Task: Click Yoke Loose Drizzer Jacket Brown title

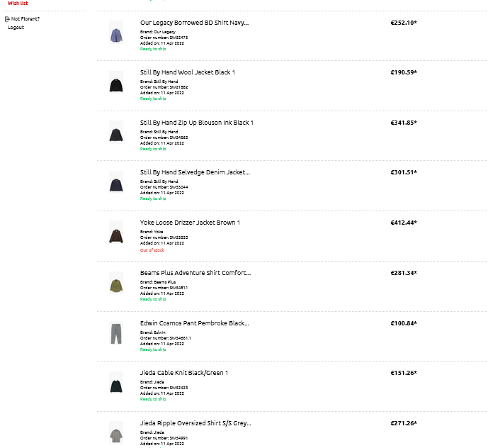Action: click(190, 223)
